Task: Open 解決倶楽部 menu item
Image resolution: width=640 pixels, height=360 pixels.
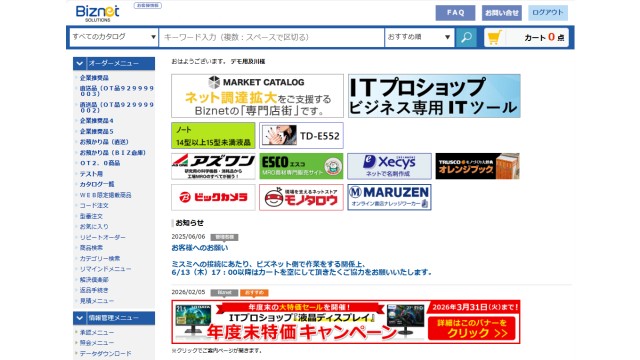Action: click(94, 280)
